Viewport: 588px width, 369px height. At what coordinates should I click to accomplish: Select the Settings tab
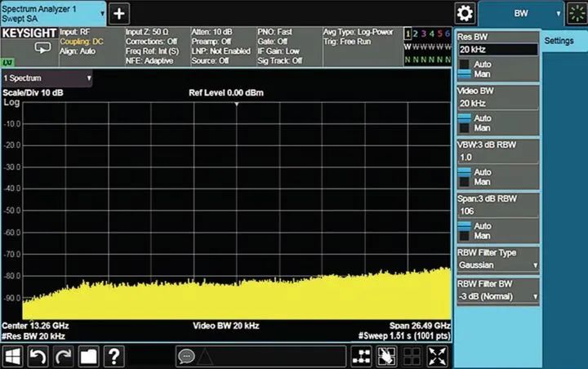pyautogui.click(x=559, y=41)
